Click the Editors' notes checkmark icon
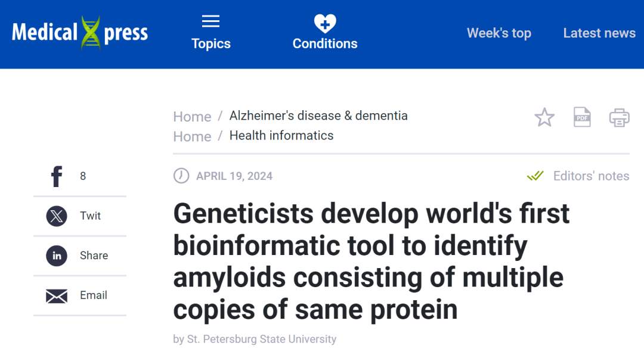Viewport: 644px width, 361px height. coord(535,176)
